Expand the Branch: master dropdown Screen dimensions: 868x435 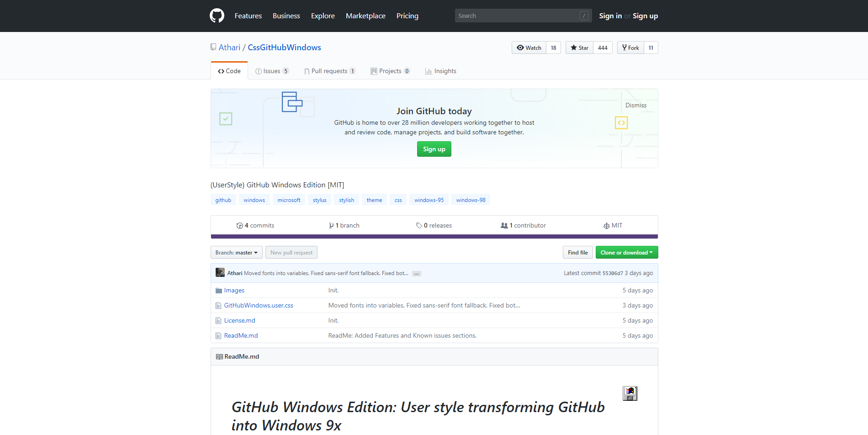[237, 252]
